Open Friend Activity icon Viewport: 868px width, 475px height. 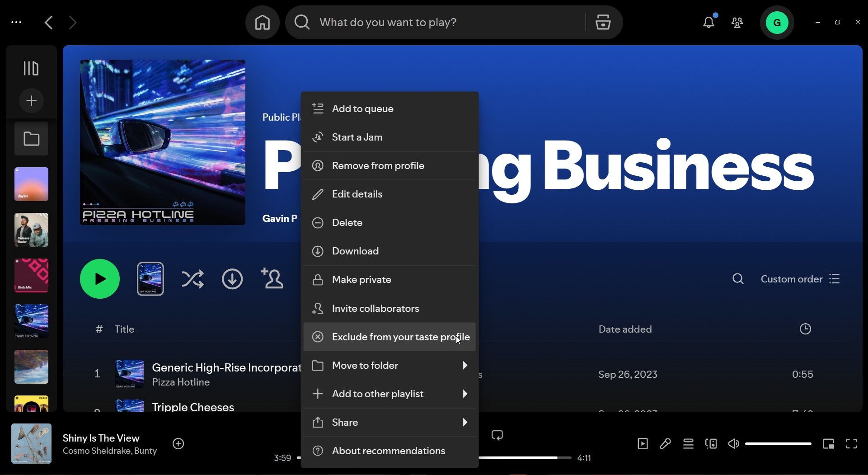[737, 22]
